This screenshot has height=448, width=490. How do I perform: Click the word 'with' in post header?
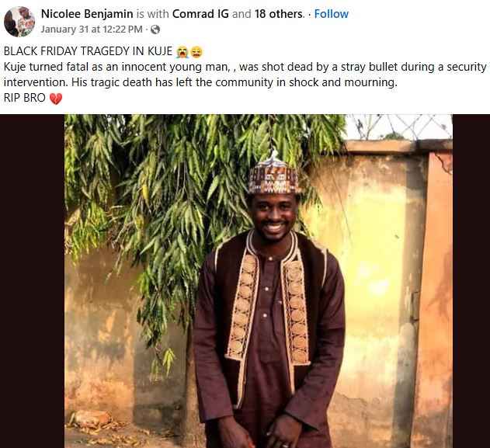158,14
